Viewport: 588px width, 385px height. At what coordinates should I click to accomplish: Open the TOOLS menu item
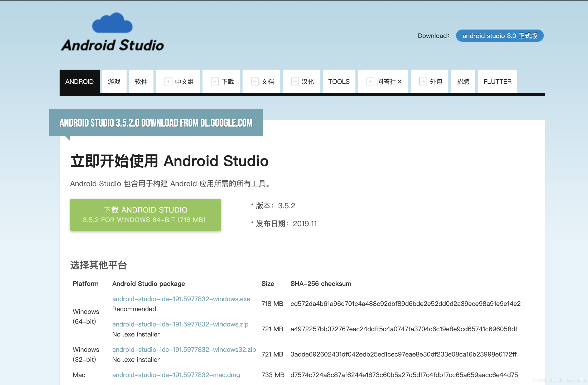coord(339,81)
